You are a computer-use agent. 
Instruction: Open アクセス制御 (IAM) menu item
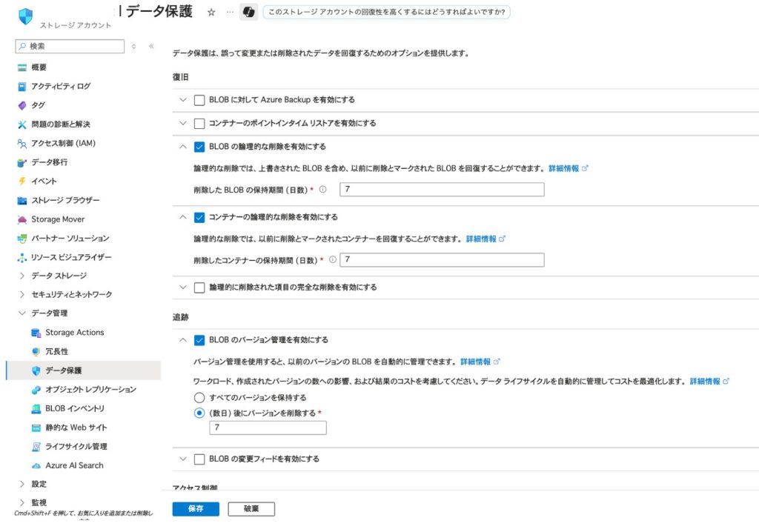[x=63, y=143]
